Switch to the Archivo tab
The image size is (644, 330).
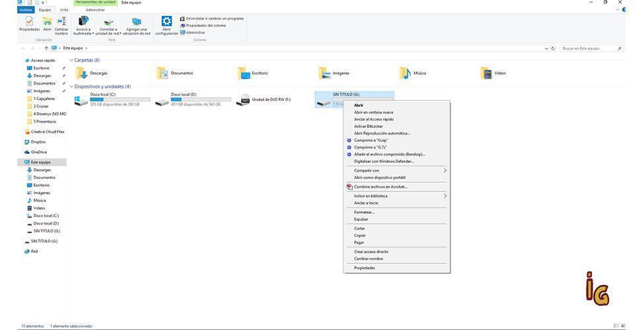26,9
